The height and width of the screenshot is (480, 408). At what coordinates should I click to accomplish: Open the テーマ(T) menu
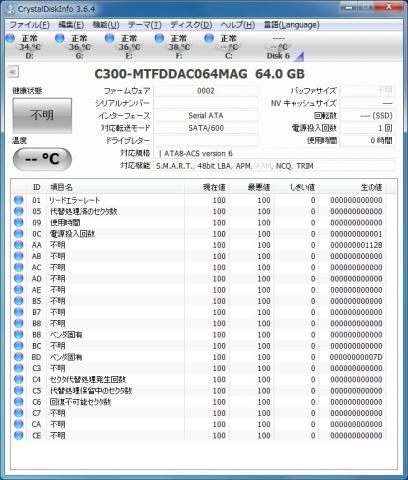[x=144, y=25]
